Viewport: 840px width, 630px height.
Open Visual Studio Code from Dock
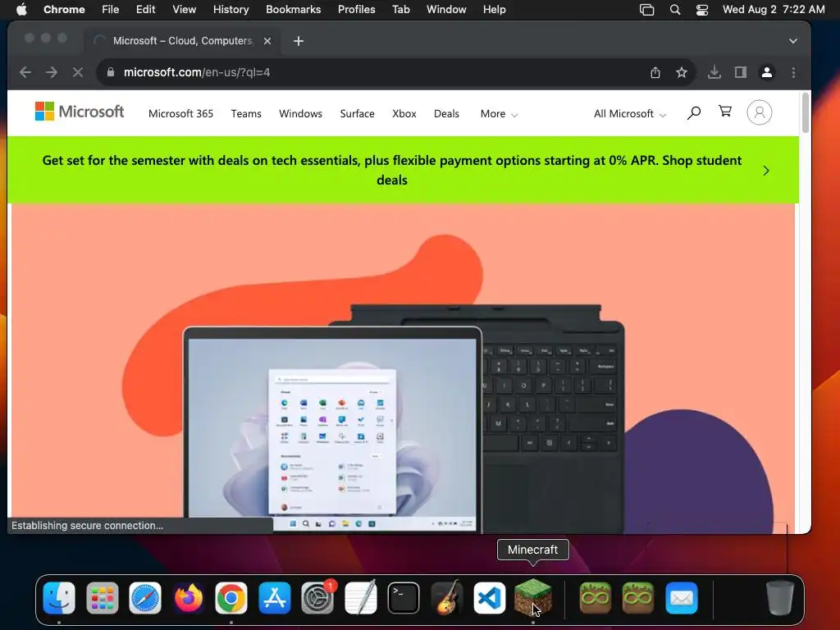[x=489, y=598]
